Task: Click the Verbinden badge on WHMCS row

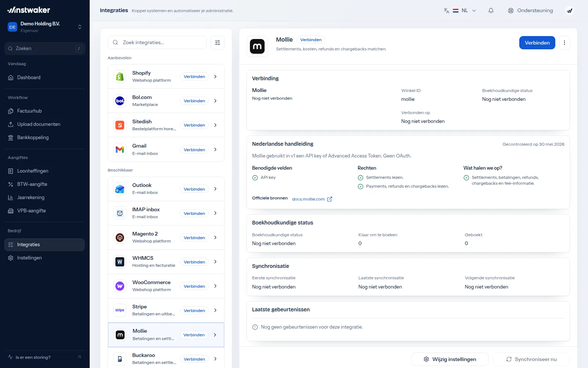Action: pyautogui.click(x=194, y=262)
